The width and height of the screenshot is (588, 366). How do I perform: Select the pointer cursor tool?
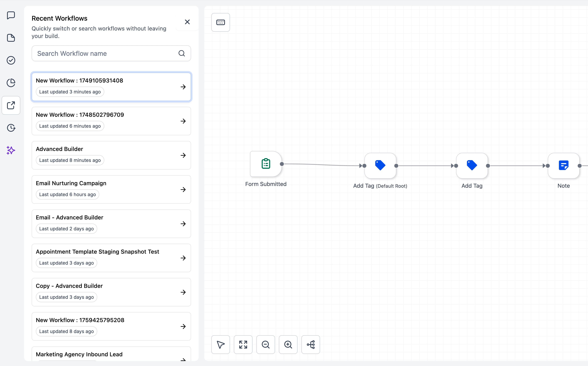pos(220,344)
